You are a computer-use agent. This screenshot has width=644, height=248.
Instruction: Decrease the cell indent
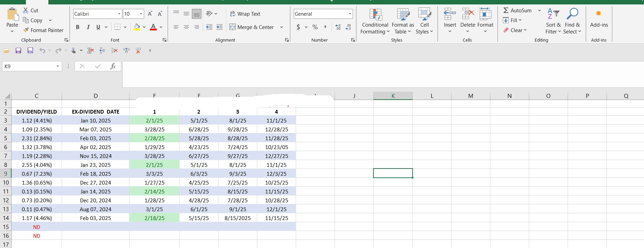pos(209,27)
